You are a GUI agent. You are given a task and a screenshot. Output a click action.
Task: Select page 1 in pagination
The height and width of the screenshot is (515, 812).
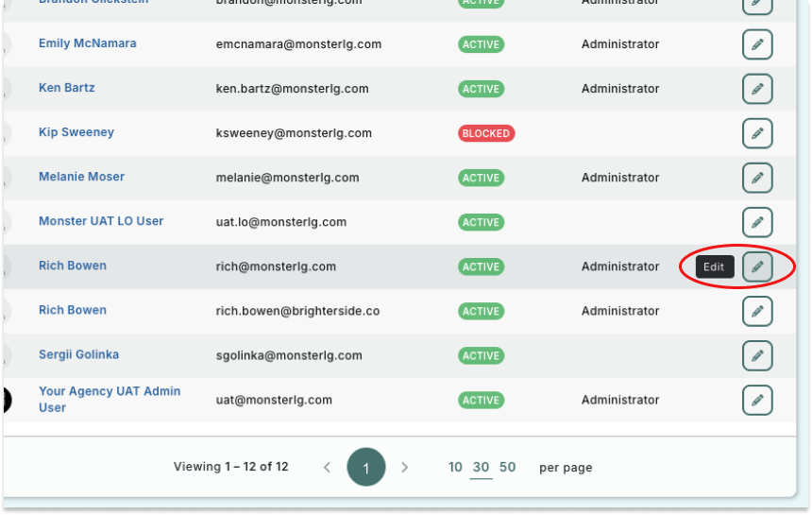(366, 467)
